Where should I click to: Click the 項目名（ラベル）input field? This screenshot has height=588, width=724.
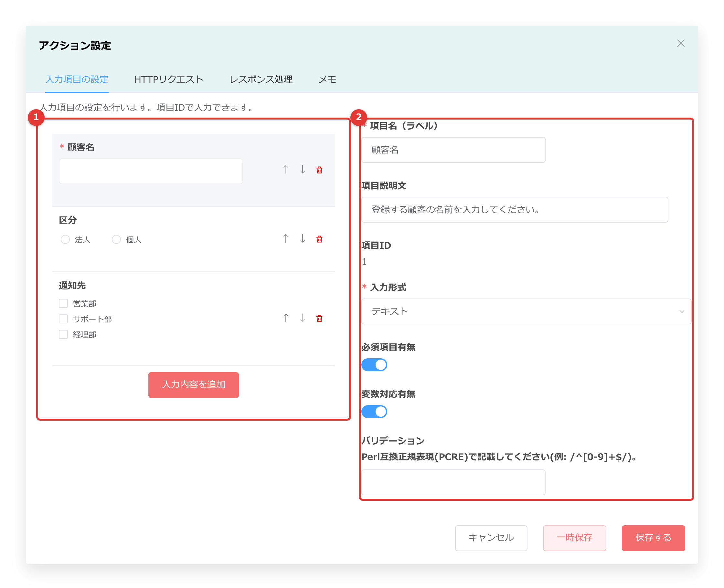point(453,150)
